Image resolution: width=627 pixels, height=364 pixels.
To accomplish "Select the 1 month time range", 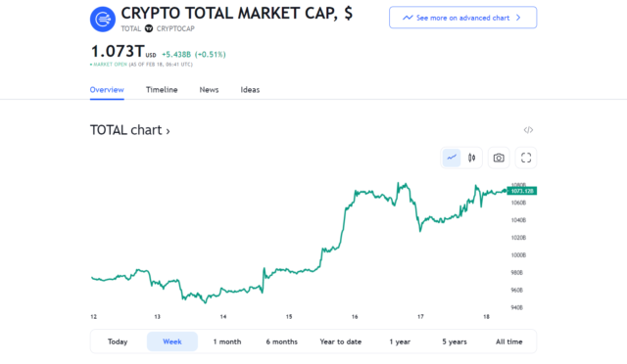I will pos(227,341).
